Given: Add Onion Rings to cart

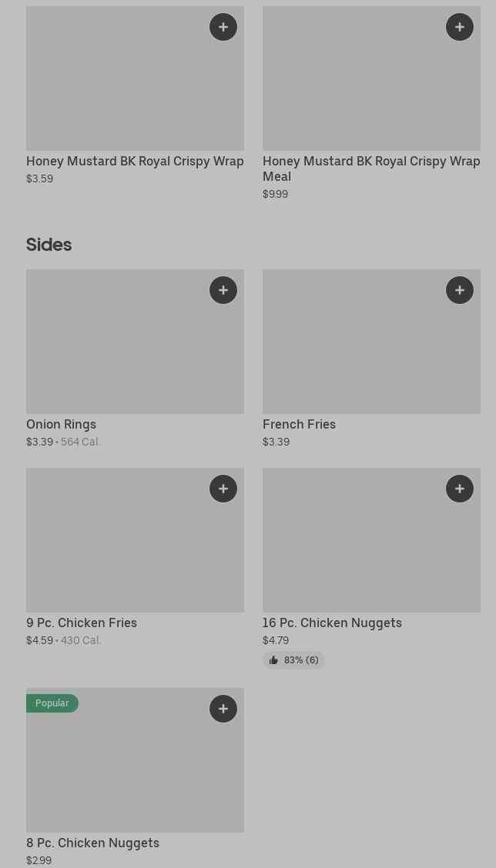Looking at the screenshot, I should 223,290.
